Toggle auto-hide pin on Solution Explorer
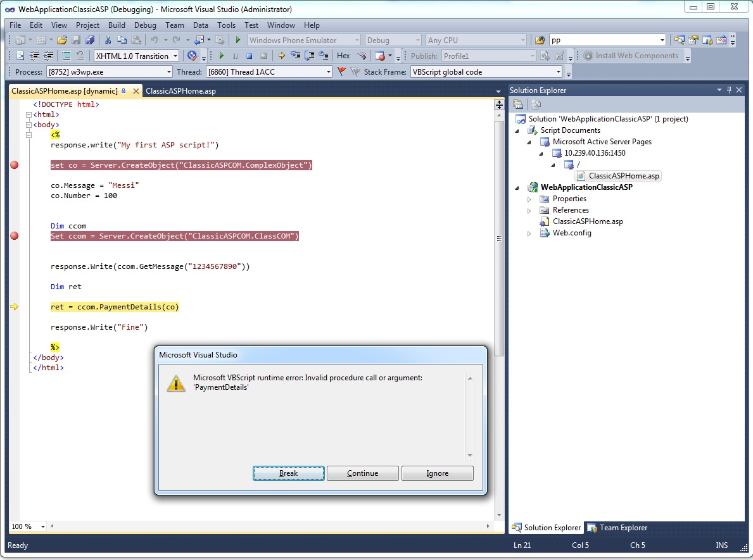 pyautogui.click(x=729, y=90)
